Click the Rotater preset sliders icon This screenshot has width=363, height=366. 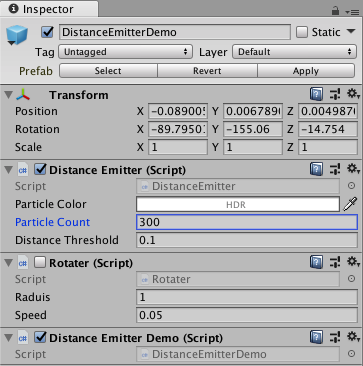point(335,263)
